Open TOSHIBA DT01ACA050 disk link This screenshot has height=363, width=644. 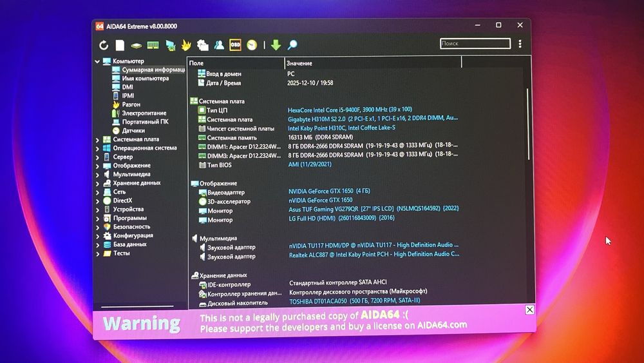point(354,300)
